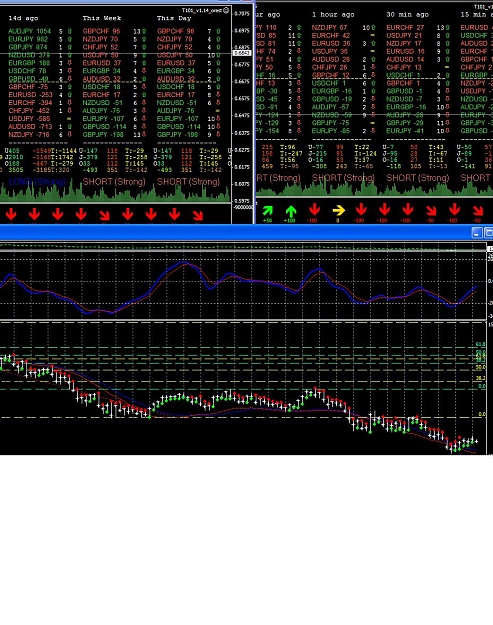
Task: Click the NZDJPY -716 row
Action: [x=40, y=135]
